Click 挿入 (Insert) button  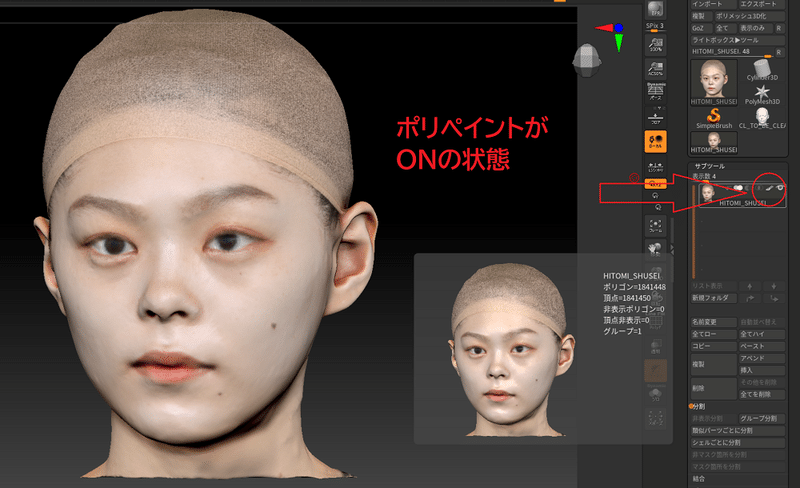coord(762,370)
